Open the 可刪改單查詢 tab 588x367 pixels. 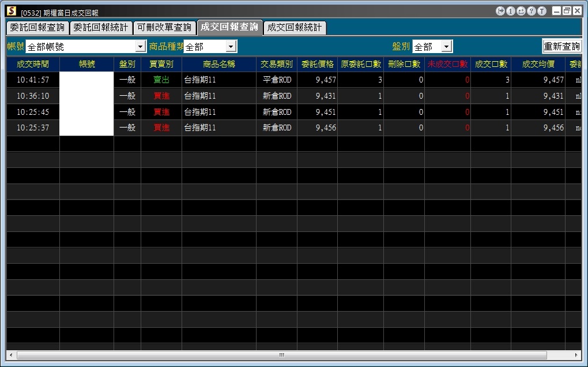164,27
